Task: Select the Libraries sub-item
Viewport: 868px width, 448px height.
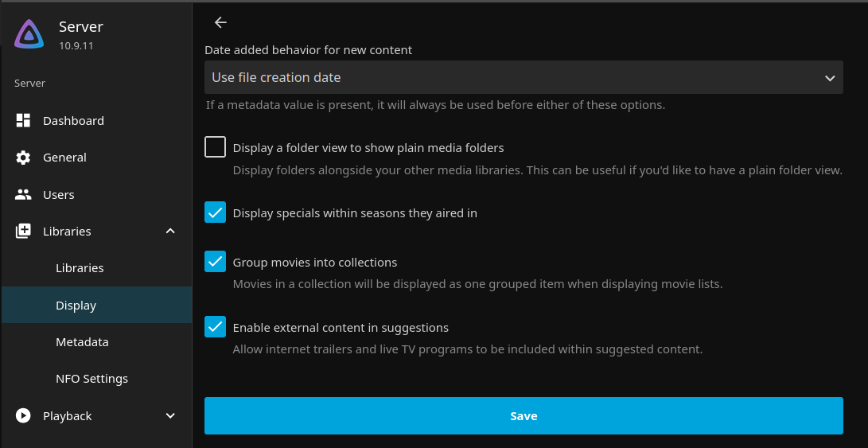Action: 80,268
